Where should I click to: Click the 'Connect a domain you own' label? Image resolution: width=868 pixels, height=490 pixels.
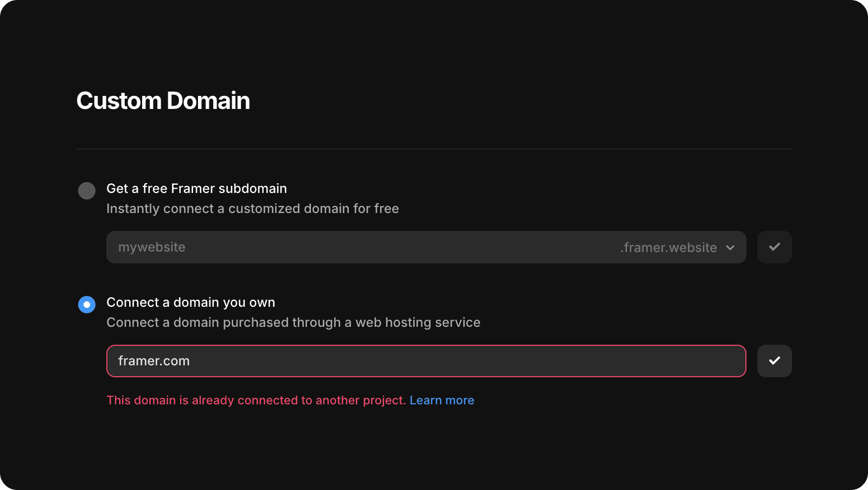pyautogui.click(x=190, y=302)
